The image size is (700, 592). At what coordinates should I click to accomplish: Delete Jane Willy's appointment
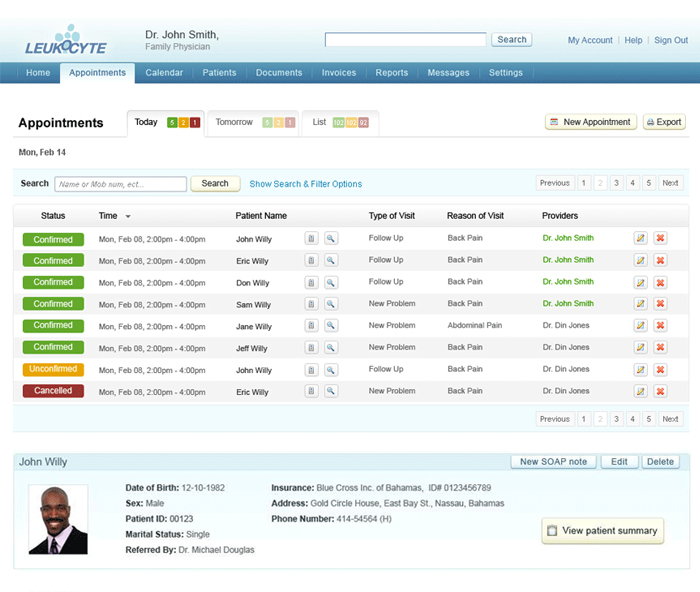coord(660,325)
